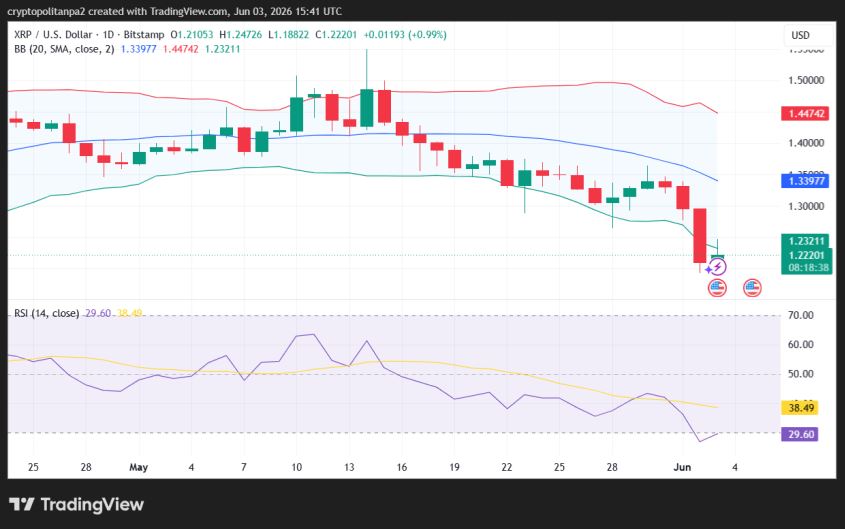Select the BB (20, SMA, close, 2) indicator label
Viewport: 845px width, 529px height.
(x=64, y=49)
